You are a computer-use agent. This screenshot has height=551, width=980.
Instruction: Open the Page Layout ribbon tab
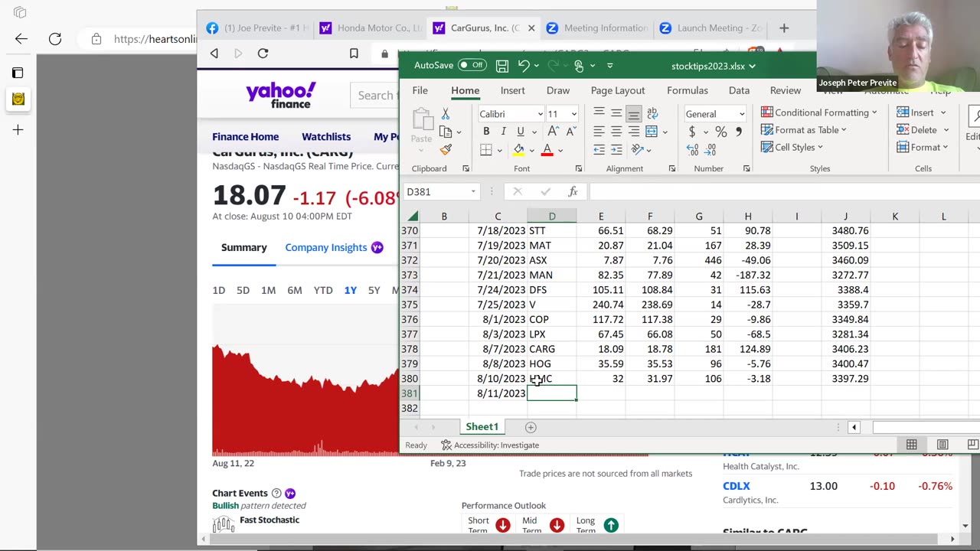point(618,90)
